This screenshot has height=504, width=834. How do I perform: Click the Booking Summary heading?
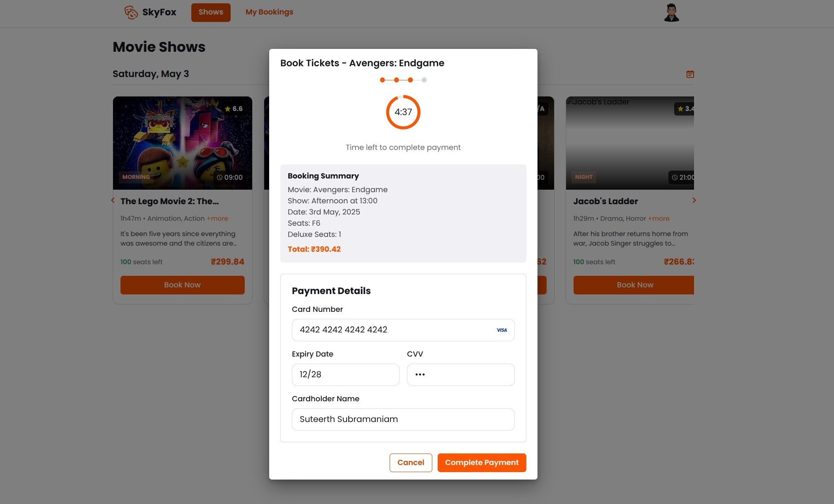[x=323, y=176]
